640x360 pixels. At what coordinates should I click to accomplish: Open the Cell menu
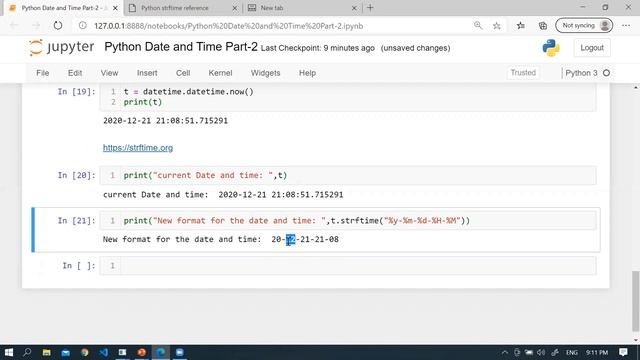(183, 73)
